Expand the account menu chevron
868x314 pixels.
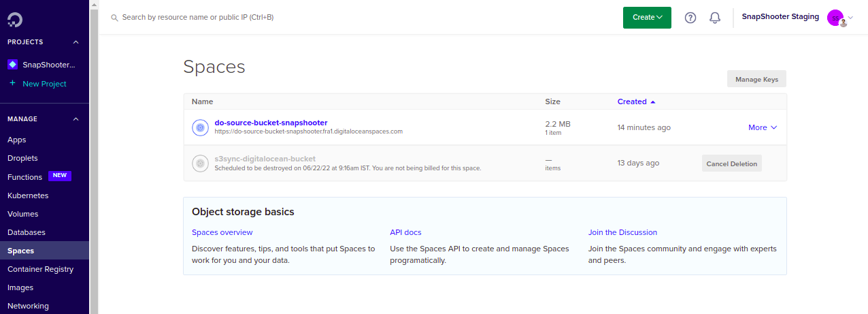click(x=850, y=18)
